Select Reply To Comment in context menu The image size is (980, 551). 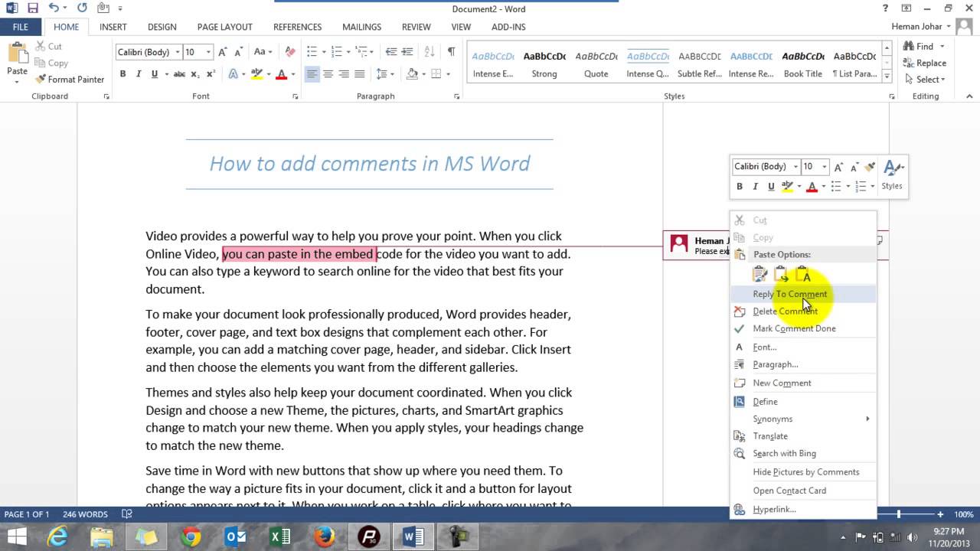[x=789, y=294]
